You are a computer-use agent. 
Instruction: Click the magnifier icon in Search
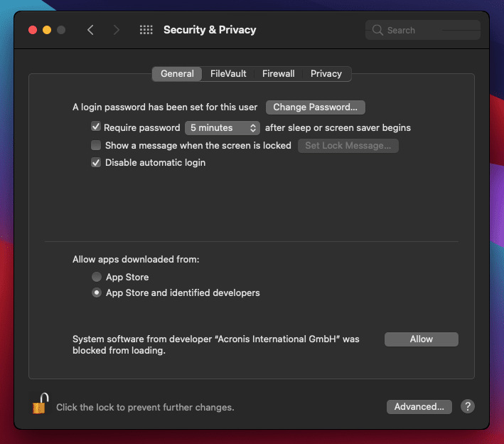(x=377, y=31)
